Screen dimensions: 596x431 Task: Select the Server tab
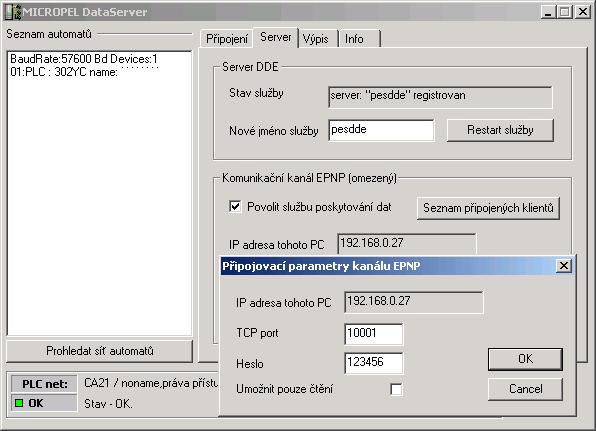[x=276, y=37]
